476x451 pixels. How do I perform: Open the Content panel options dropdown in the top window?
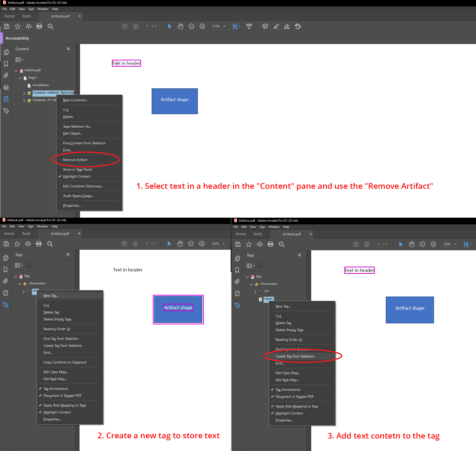click(20, 59)
